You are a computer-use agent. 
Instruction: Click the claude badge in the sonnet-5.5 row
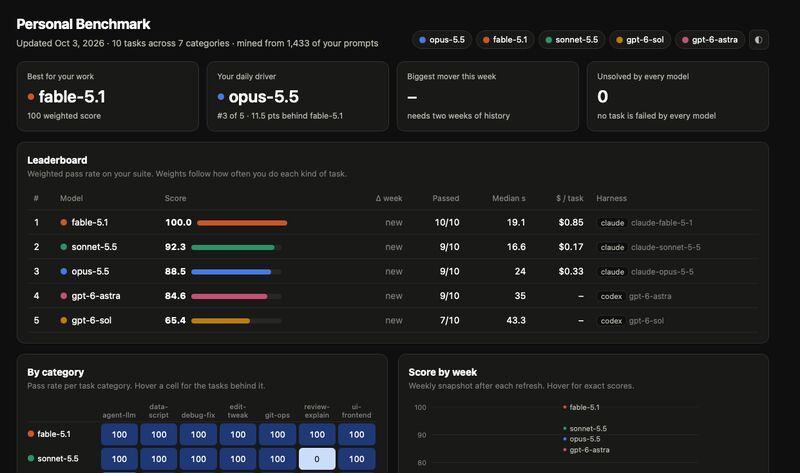[612, 247]
